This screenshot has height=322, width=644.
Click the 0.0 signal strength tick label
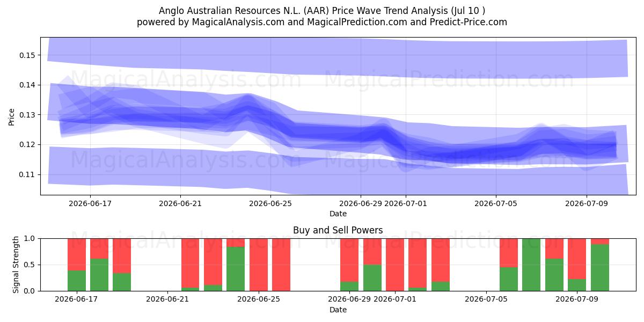pyautogui.click(x=31, y=291)
